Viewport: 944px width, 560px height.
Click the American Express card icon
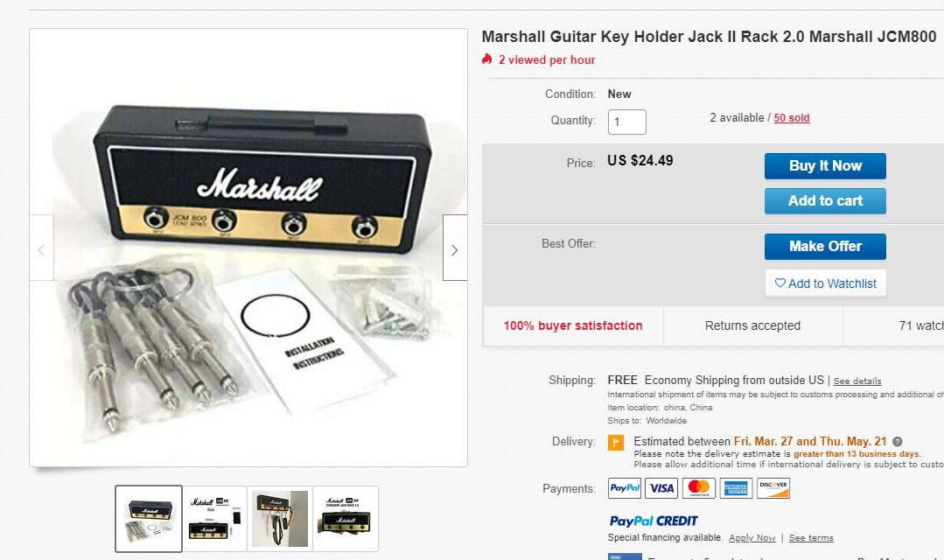736,488
